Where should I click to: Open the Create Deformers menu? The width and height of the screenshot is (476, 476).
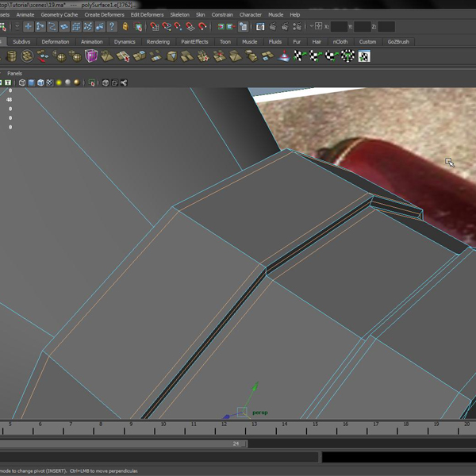[104, 14]
